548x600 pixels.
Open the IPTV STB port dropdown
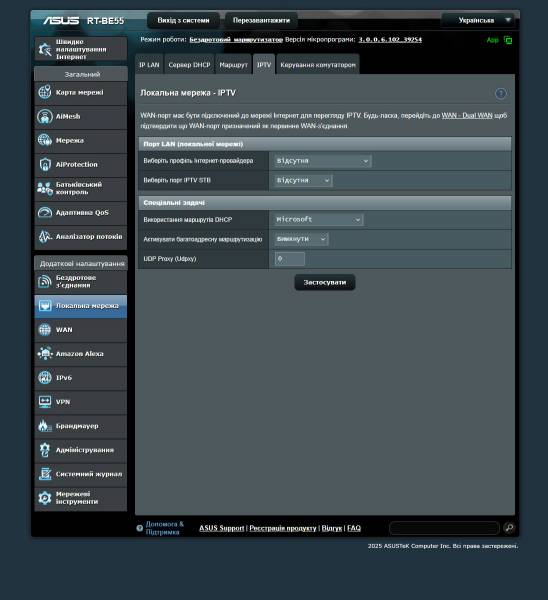pos(303,180)
